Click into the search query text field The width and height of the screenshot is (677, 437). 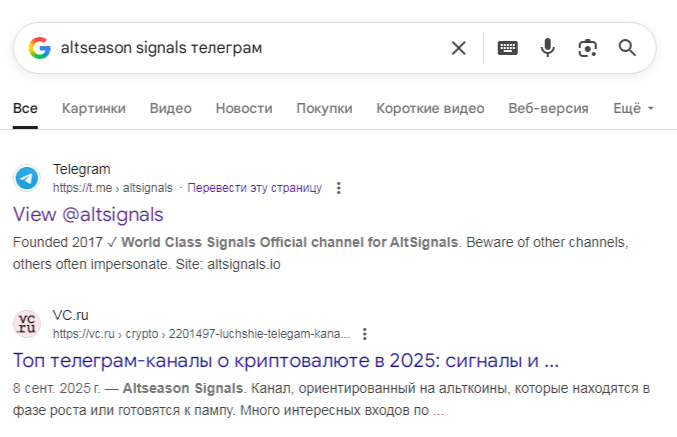point(250,48)
